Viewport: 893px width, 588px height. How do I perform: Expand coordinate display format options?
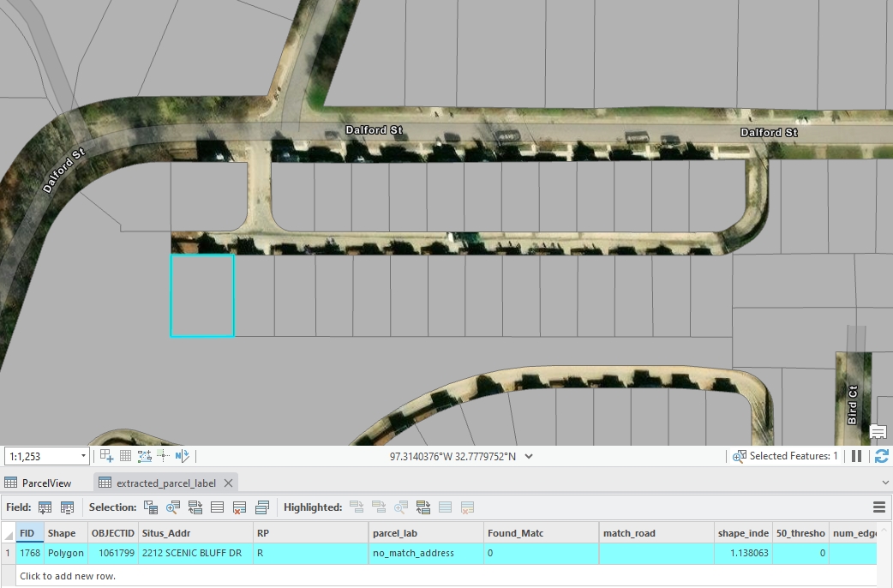tap(529, 457)
